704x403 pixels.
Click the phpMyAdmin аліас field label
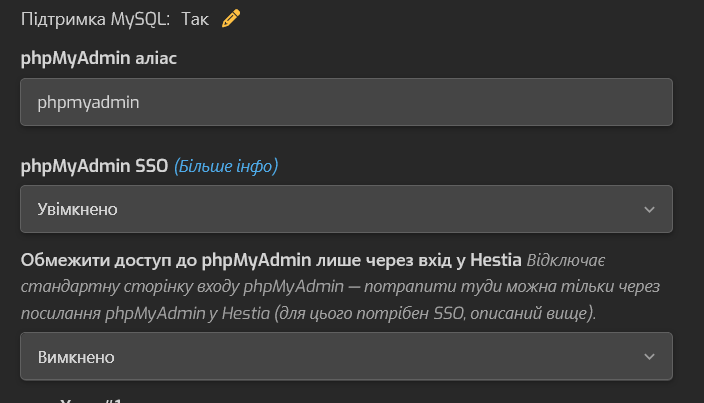[99, 58]
